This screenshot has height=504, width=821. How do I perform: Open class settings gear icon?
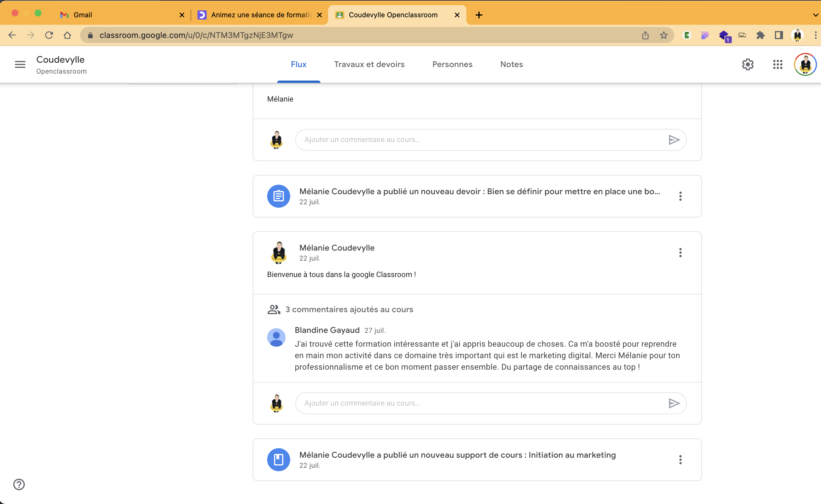748,64
